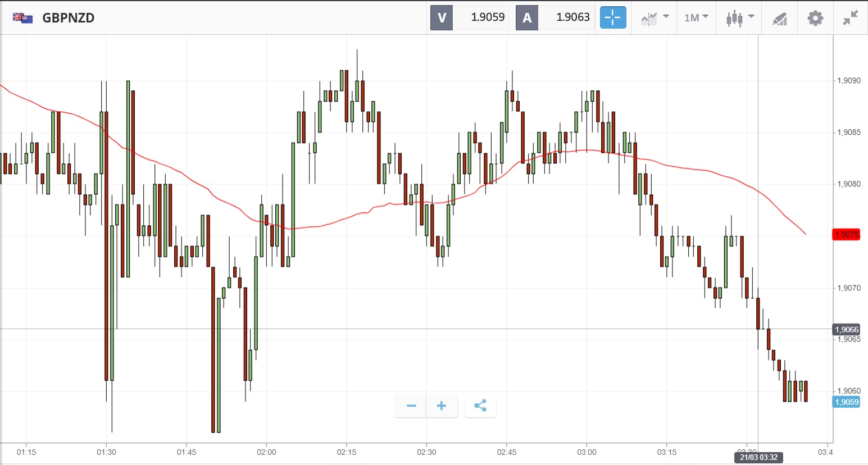This screenshot has width=868, height=465.
Task: Click the V sell price 1.9059 button
Action: pos(470,17)
